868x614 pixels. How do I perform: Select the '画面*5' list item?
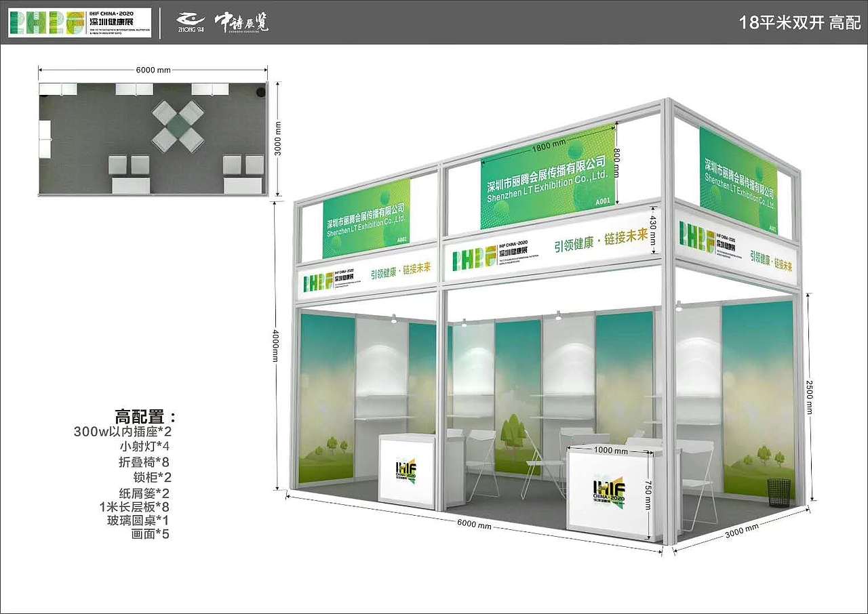coord(150,534)
